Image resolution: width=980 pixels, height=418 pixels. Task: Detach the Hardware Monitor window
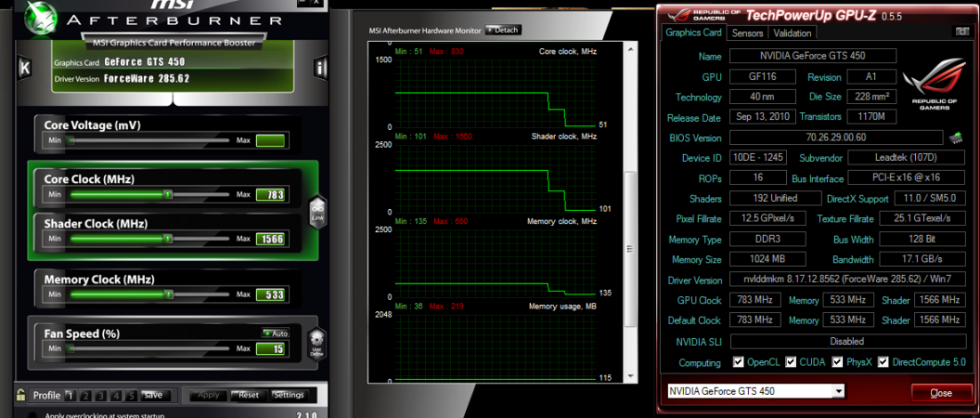tap(503, 30)
